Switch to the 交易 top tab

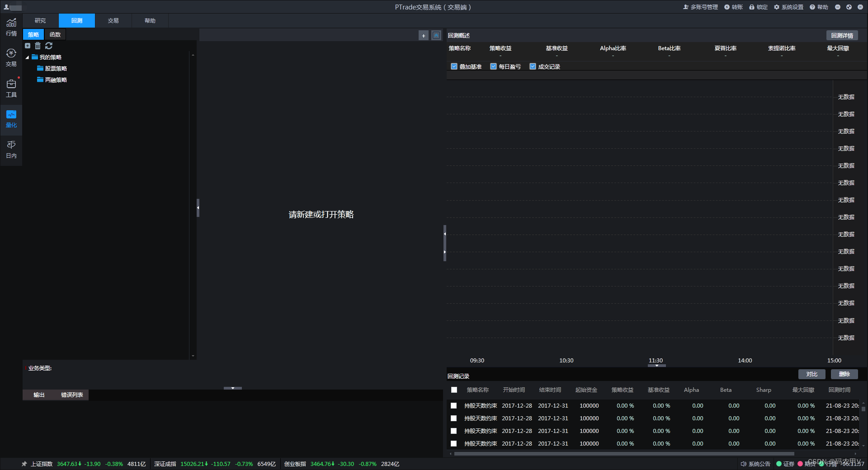coord(113,21)
